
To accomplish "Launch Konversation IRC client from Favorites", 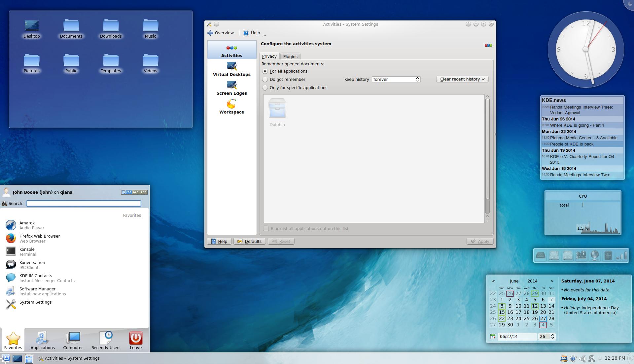I will [74, 265].
